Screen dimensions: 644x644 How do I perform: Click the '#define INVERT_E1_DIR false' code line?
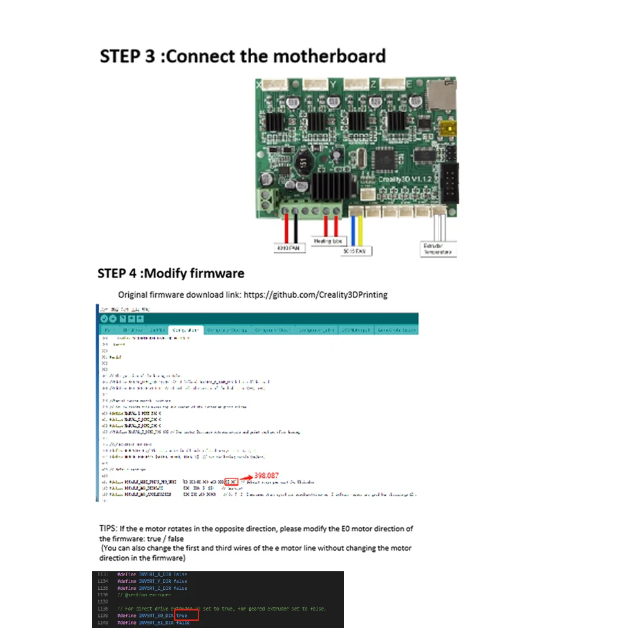(x=153, y=623)
